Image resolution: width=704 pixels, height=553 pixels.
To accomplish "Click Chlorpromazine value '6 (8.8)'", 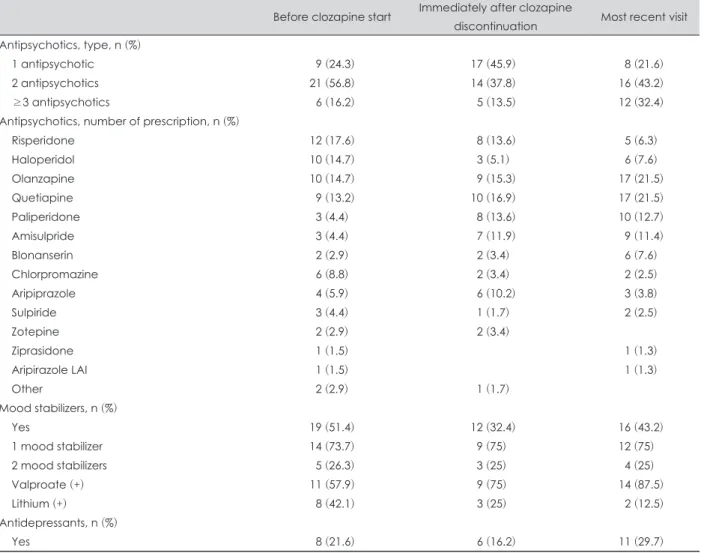I will click(x=332, y=274).
